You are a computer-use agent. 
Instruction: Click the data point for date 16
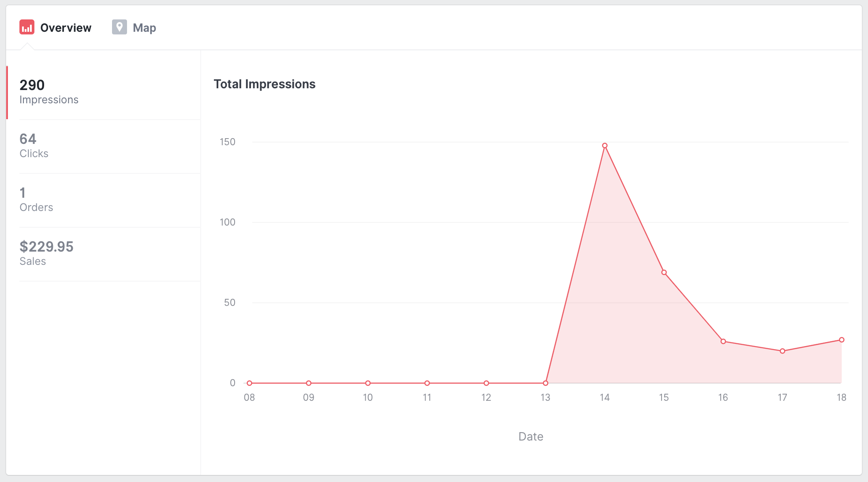click(x=723, y=341)
